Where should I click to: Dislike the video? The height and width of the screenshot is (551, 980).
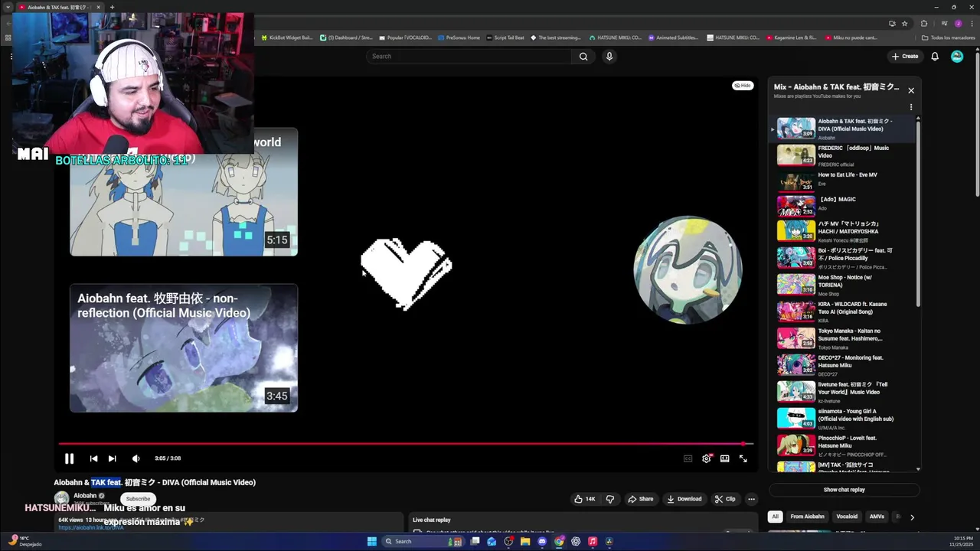point(609,499)
